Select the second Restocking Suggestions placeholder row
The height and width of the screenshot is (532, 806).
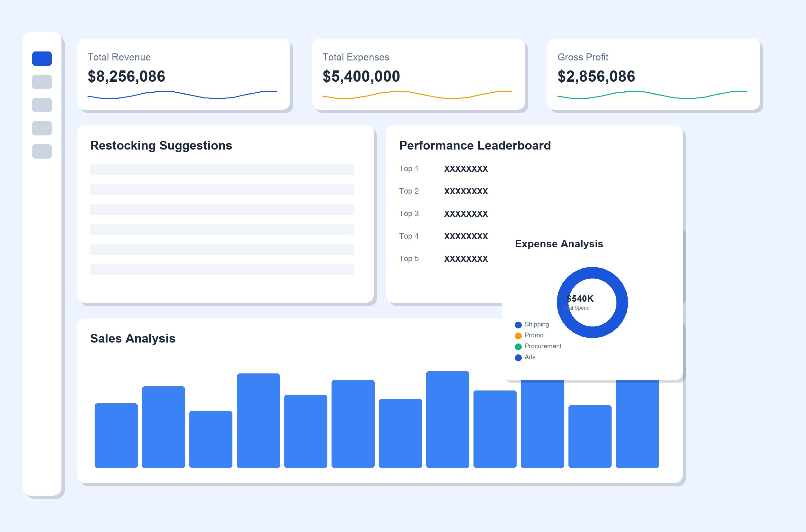[222, 190]
